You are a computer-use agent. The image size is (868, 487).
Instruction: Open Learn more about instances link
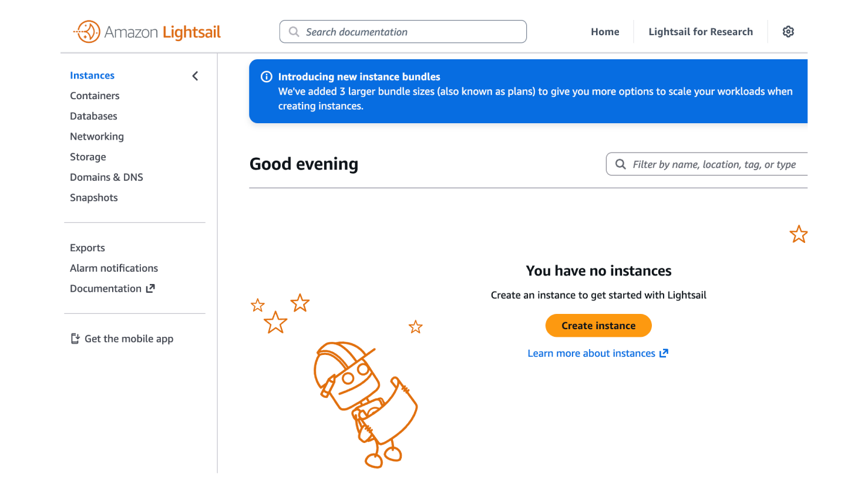click(591, 353)
